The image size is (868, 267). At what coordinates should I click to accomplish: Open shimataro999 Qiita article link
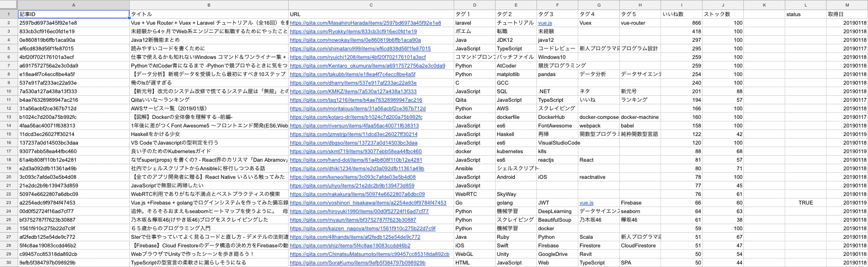(360, 48)
